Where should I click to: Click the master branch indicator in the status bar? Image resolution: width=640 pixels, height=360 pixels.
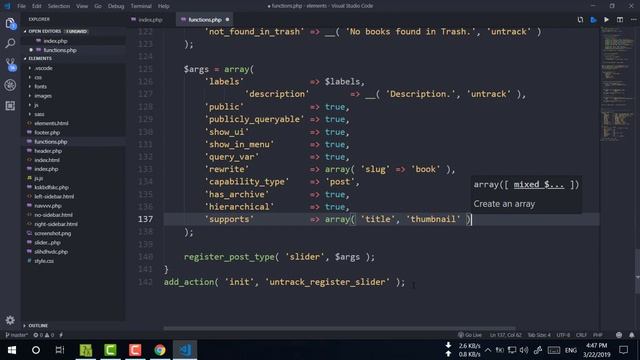pyautogui.click(x=16, y=335)
